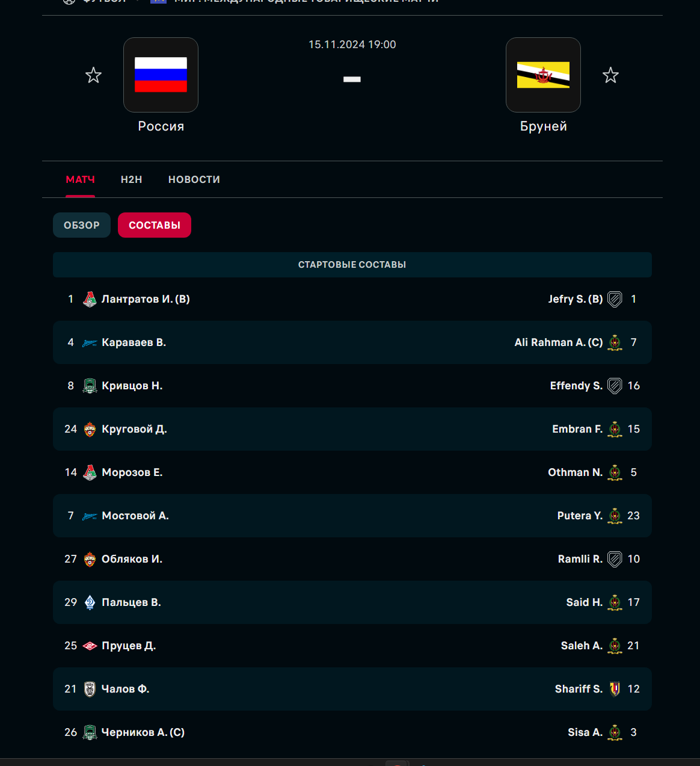Toggle the favorite star beside Бруней
The image size is (700, 766).
[610, 75]
